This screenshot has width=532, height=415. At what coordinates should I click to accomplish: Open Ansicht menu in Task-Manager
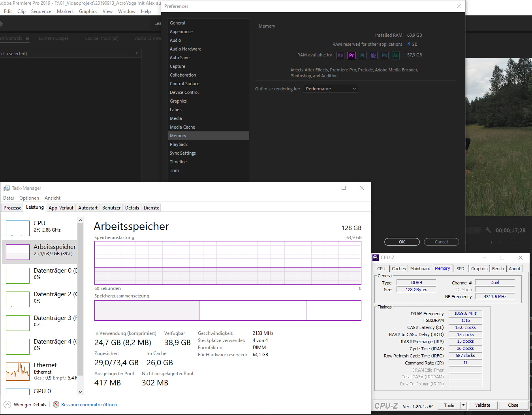(x=53, y=198)
